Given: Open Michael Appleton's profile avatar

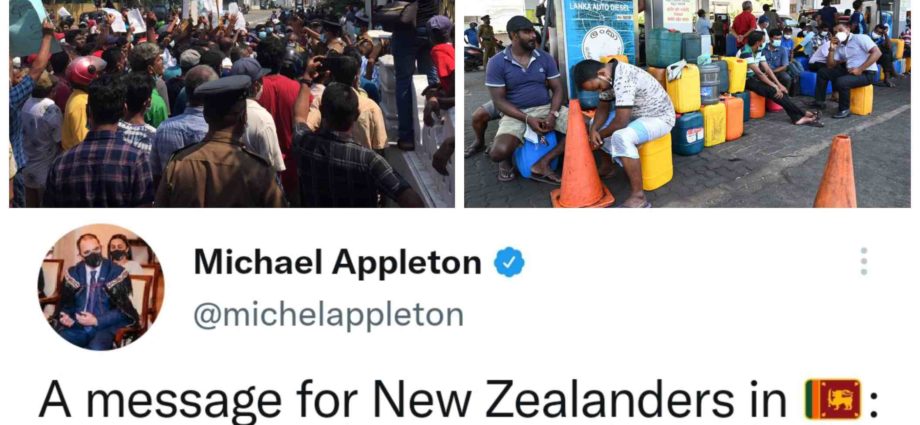Looking at the screenshot, I should tap(101, 286).
